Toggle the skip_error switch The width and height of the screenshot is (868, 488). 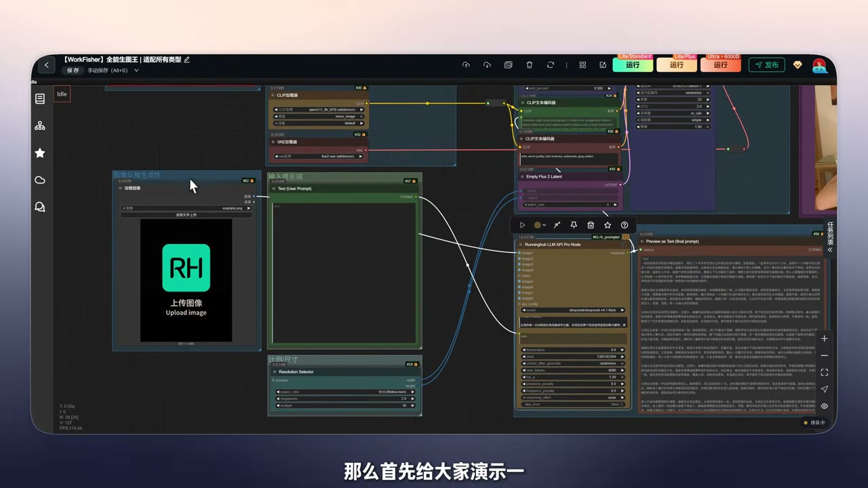coord(572,404)
